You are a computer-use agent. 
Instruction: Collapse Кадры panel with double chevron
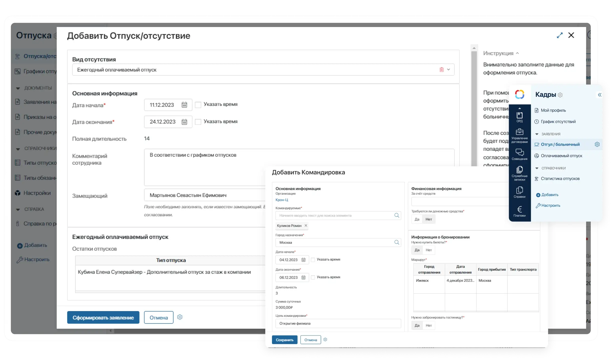(x=599, y=95)
